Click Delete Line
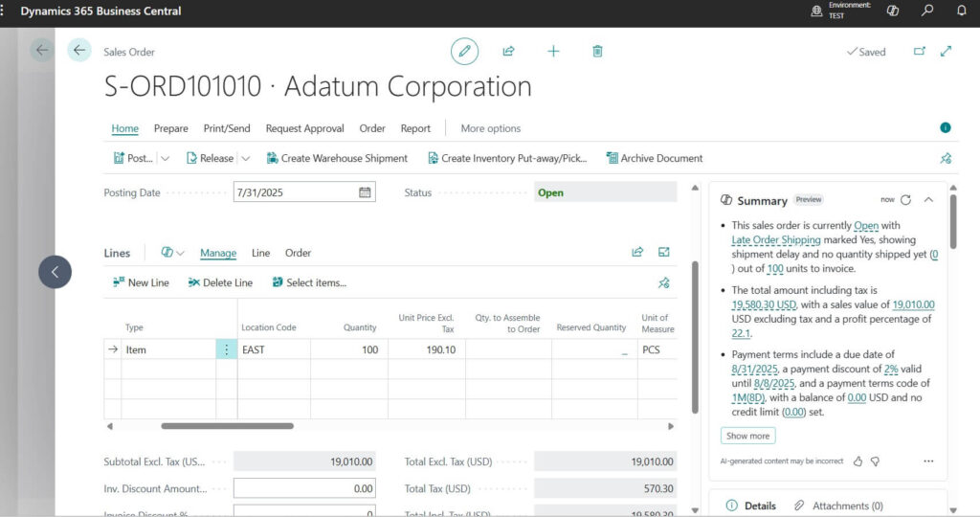The width and height of the screenshot is (980, 517). tap(220, 282)
